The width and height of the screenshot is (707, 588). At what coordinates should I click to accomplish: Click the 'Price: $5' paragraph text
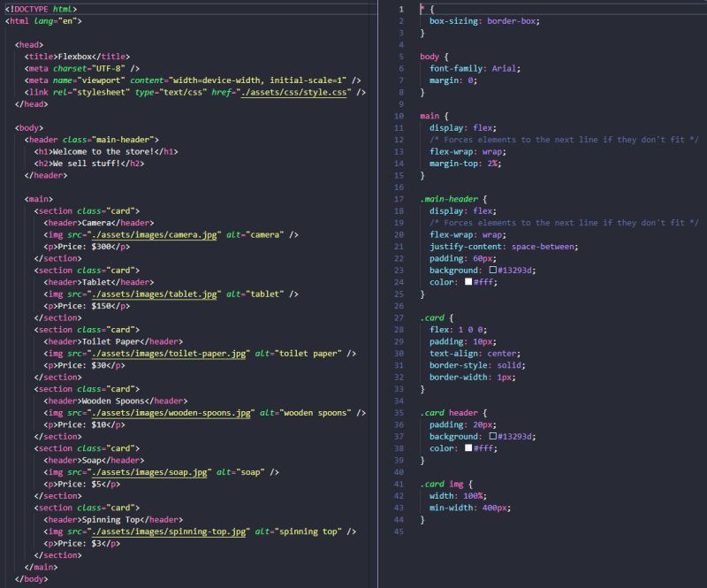(80, 484)
